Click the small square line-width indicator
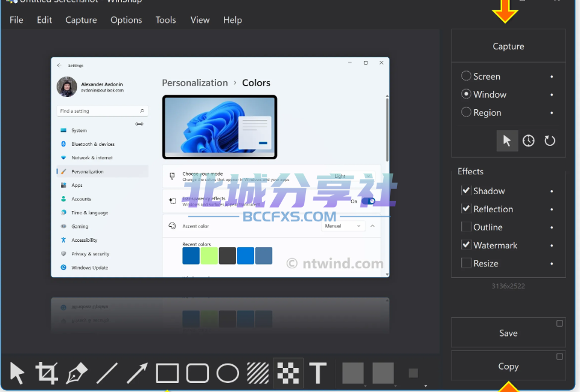The height and width of the screenshot is (392, 580). pos(413,373)
